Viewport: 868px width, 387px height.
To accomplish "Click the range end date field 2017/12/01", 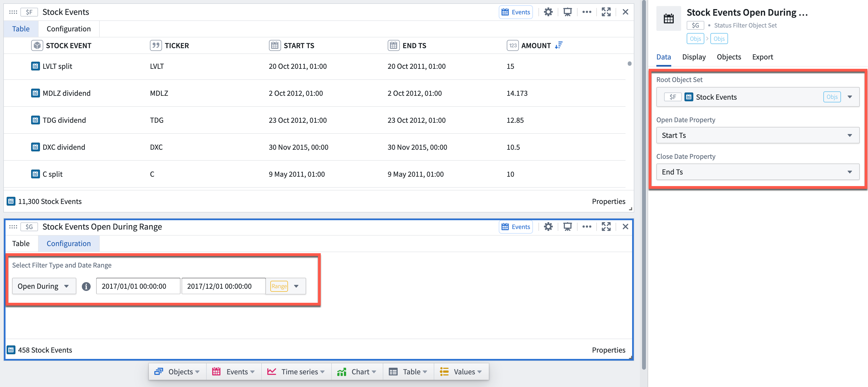I will coord(223,286).
